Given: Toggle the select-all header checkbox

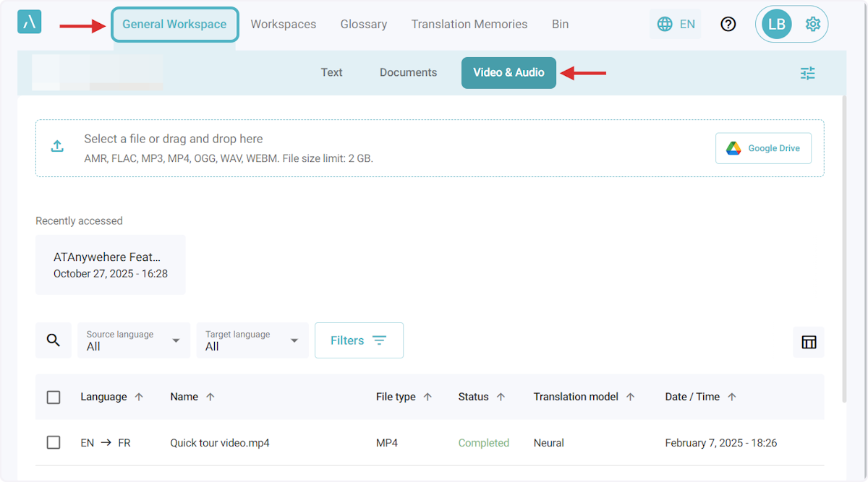Looking at the screenshot, I should tap(54, 397).
